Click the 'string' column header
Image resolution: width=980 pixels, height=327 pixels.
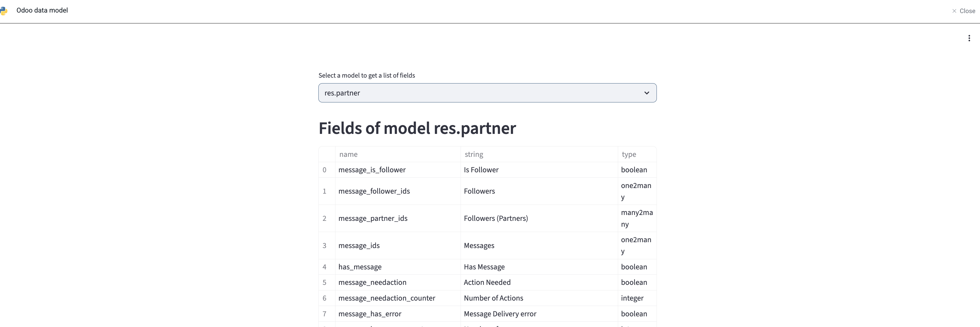coord(539,154)
